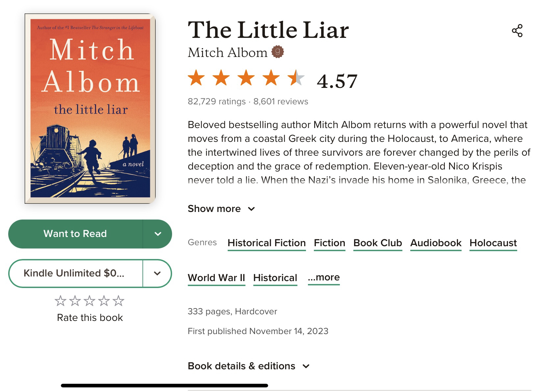Rate this book five stars
The height and width of the screenshot is (392, 557).
click(x=118, y=301)
